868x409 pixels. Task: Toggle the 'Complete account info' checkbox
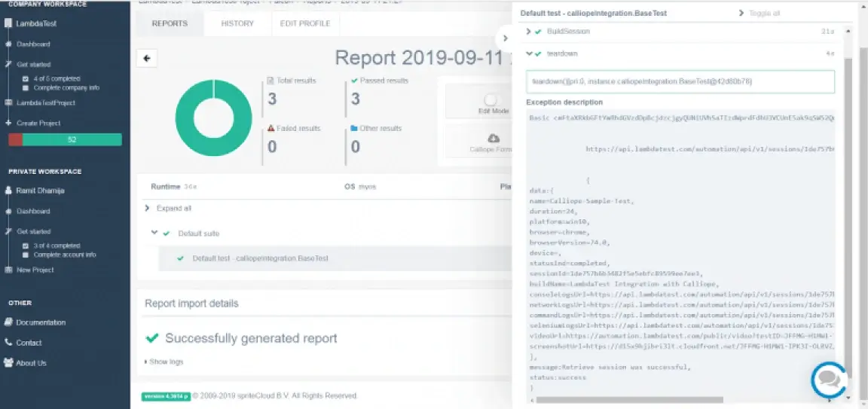[26, 255]
